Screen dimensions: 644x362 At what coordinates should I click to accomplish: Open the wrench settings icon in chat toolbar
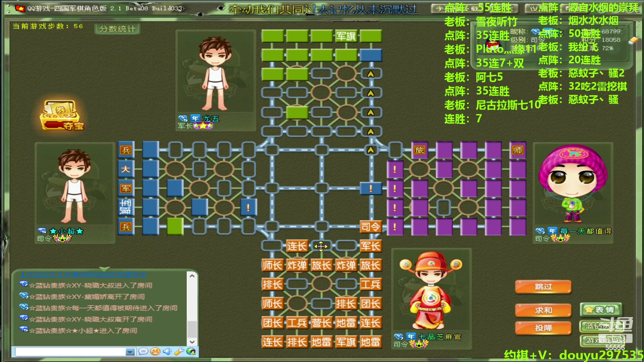[179, 351]
